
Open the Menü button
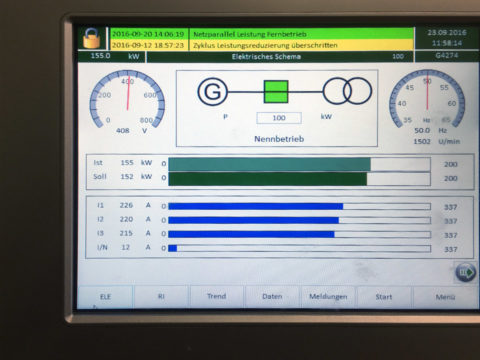(x=446, y=296)
